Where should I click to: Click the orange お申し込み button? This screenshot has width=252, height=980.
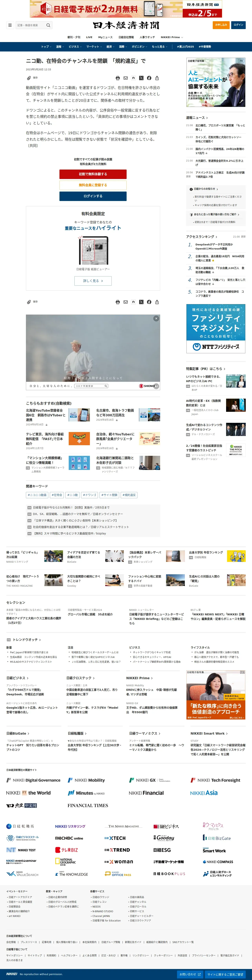point(221,25)
